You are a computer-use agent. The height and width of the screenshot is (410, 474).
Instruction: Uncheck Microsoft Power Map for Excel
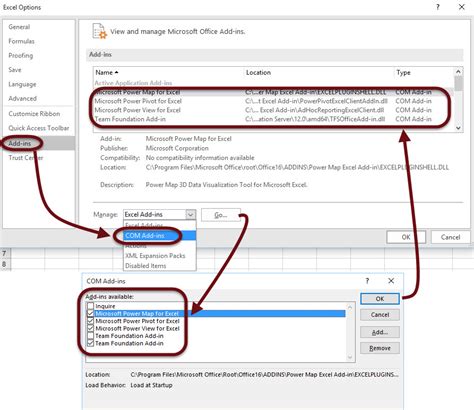[x=90, y=313]
